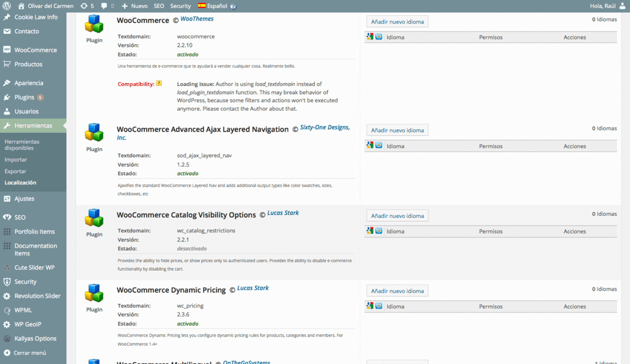Open the updates icon showing 5
Viewport: 630px width, 364px height.
pos(84,6)
